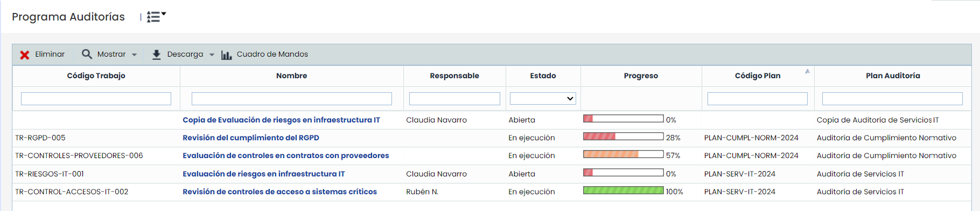Click the red X Eliminar icon

click(25, 55)
